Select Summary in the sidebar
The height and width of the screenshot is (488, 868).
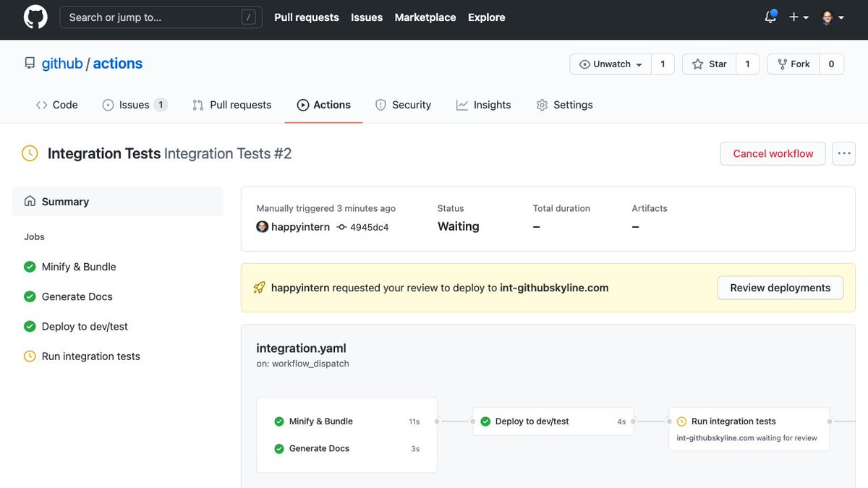click(117, 201)
